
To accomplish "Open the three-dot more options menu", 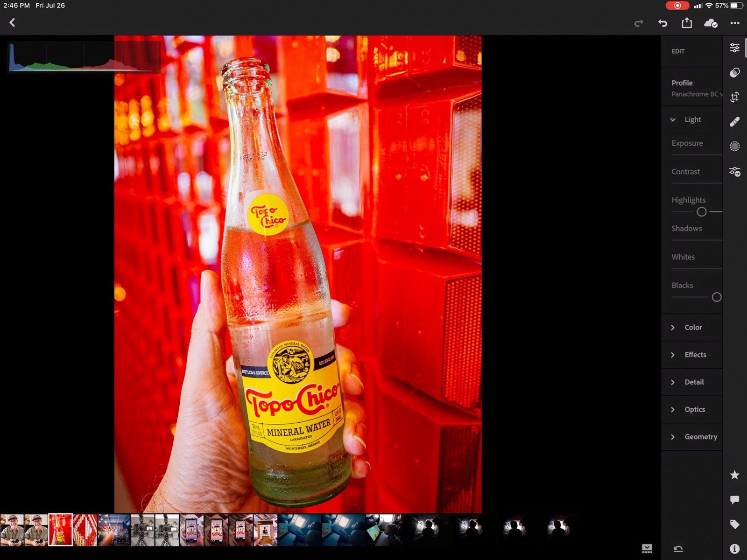I will (x=735, y=23).
